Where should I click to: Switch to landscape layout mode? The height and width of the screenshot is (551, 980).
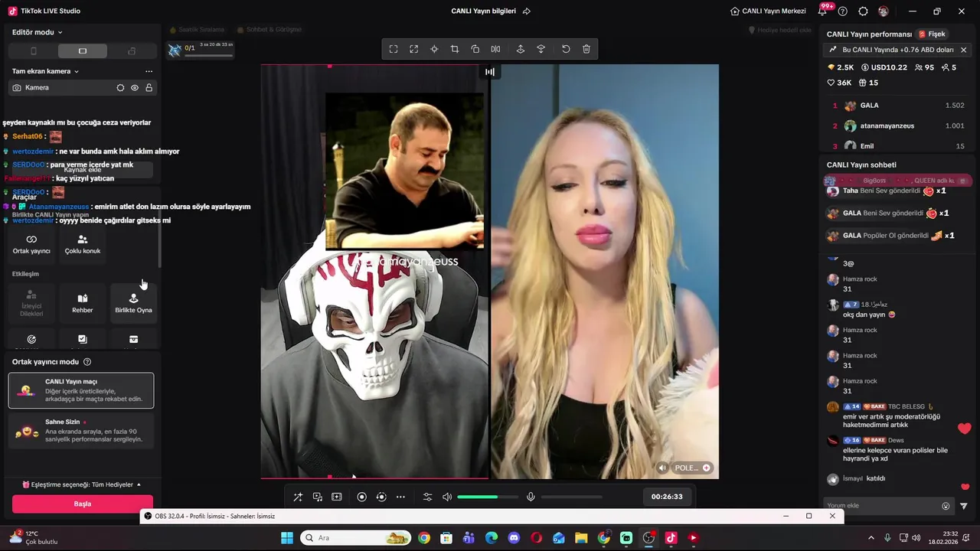(x=83, y=51)
